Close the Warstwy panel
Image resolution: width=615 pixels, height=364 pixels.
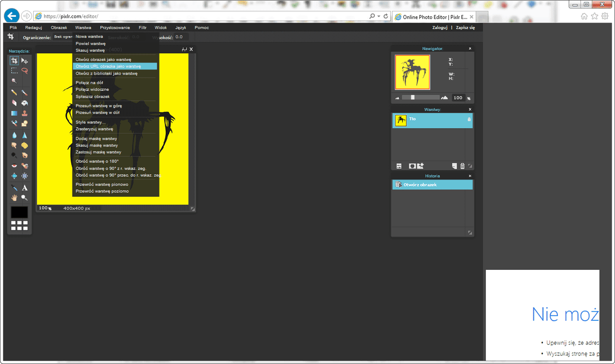click(470, 109)
